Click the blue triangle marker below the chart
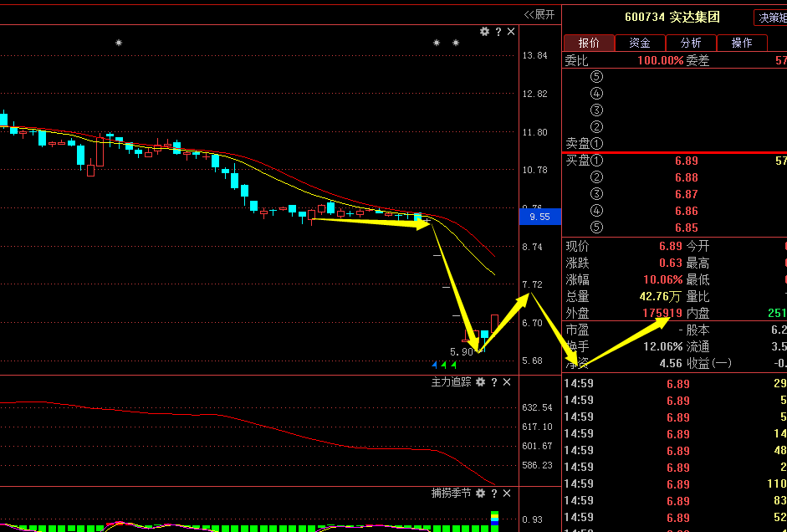Screen dimensions: 787x532 (433, 365)
